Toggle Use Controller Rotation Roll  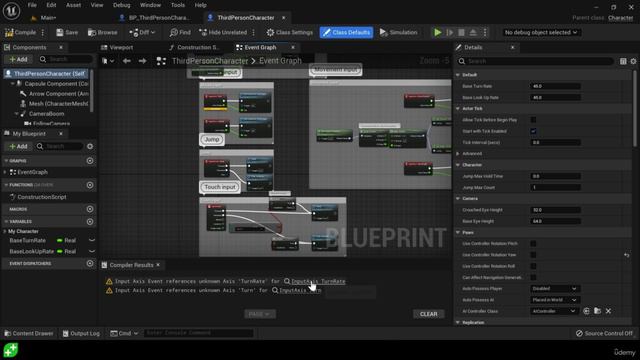(x=533, y=266)
